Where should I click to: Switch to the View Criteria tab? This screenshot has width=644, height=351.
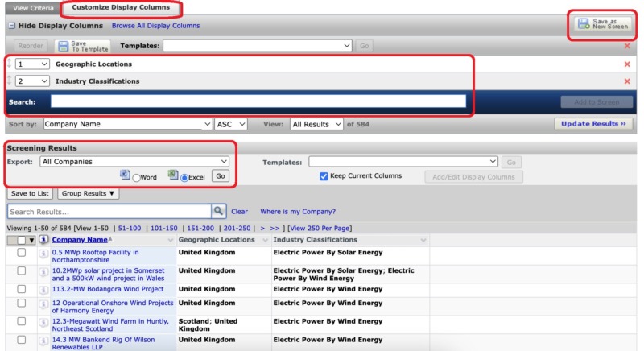33,8
